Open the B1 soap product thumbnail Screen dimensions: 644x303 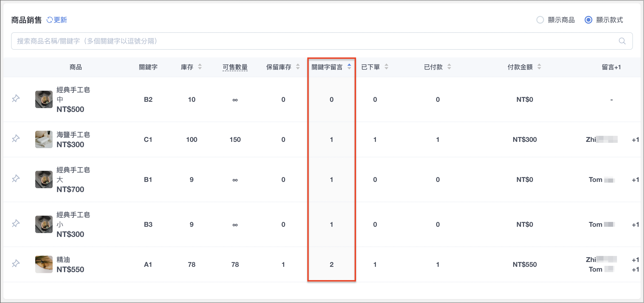(x=44, y=179)
